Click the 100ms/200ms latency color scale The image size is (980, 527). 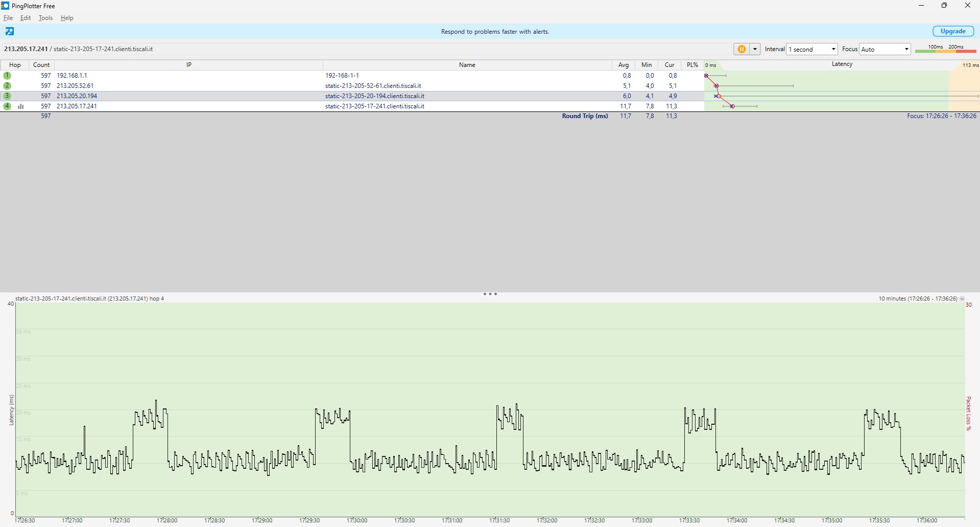tap(945, 49)
